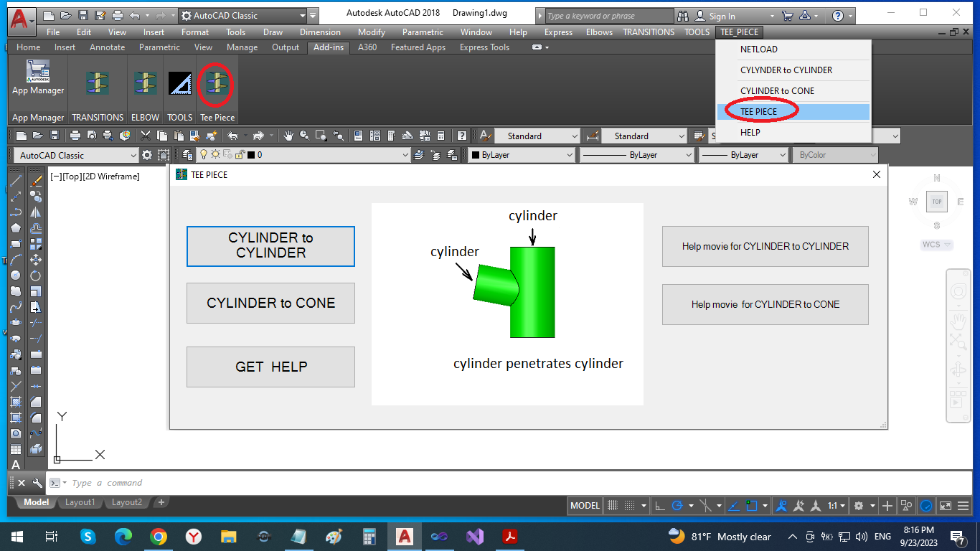Toggle polar tracking in status bar
The image size is (980, 551).
point(677,506)
